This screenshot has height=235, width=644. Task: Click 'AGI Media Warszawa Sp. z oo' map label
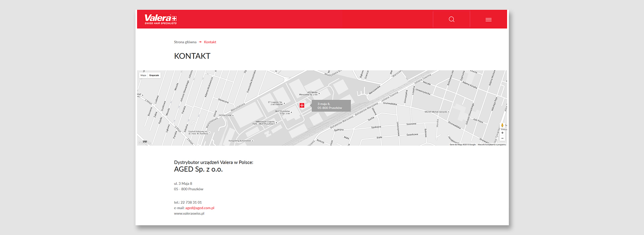308,93
